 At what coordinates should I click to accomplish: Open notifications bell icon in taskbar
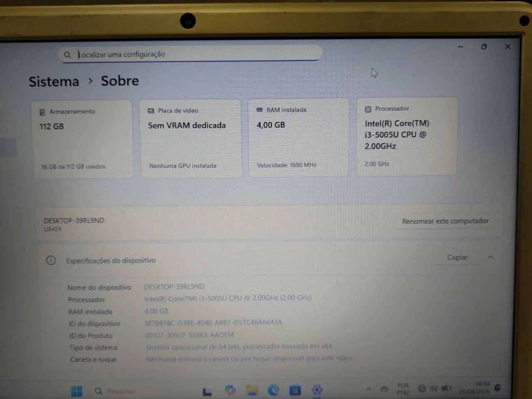(498, 387)
